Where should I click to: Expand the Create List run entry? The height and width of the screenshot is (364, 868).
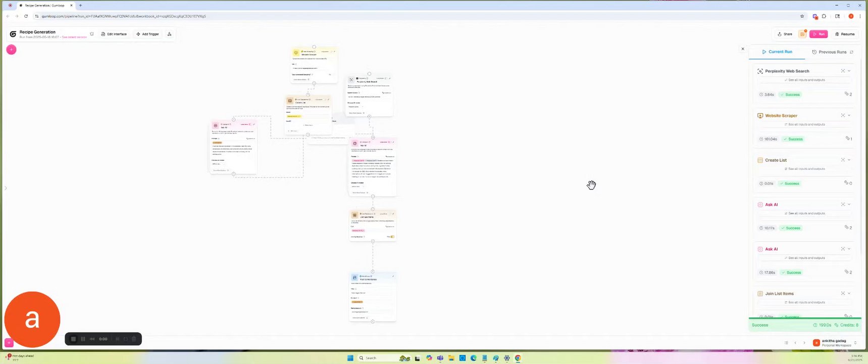(849, 160)
